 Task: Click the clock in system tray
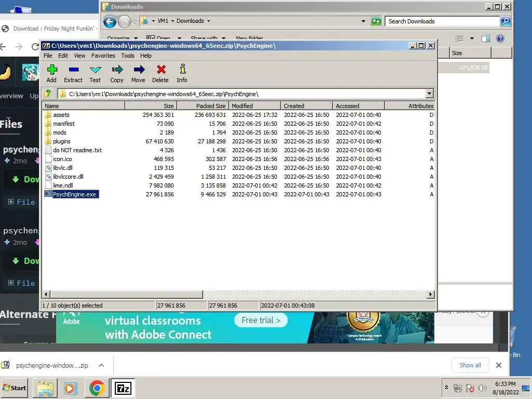[506, 388]
